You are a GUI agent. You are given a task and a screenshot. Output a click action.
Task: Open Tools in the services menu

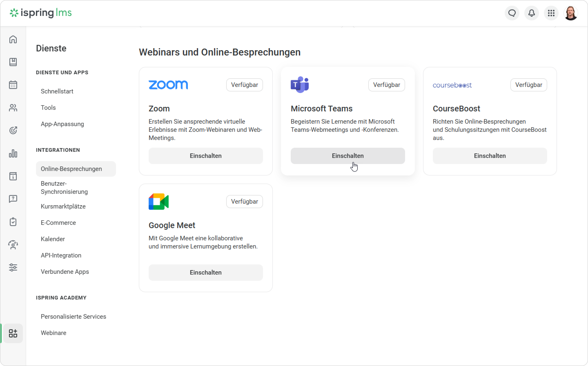click(48, 108)
